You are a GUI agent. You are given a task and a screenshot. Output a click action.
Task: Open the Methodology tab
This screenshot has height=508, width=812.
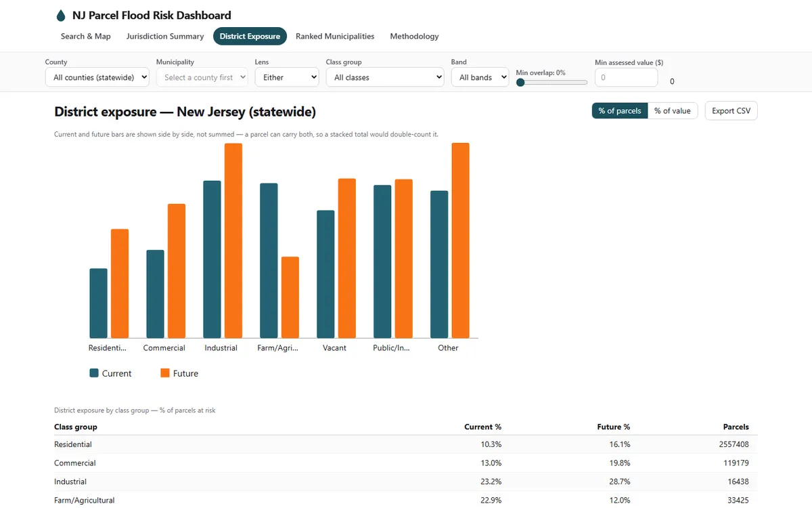(x=414, y=37)
